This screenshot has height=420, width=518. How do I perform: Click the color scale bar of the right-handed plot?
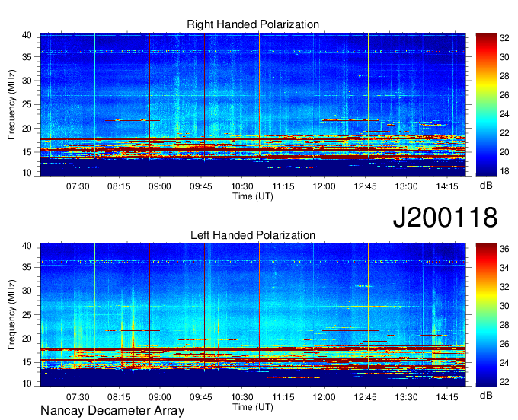(x=486, y=104)
